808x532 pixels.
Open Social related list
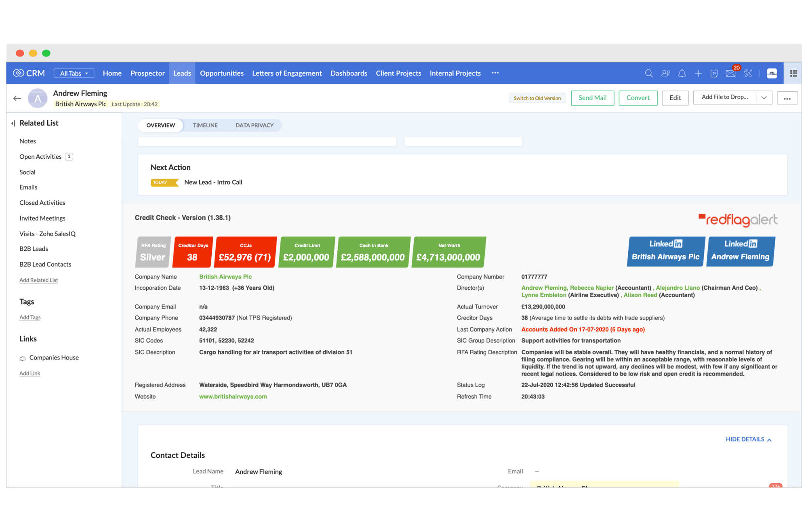tap(27, 172)
